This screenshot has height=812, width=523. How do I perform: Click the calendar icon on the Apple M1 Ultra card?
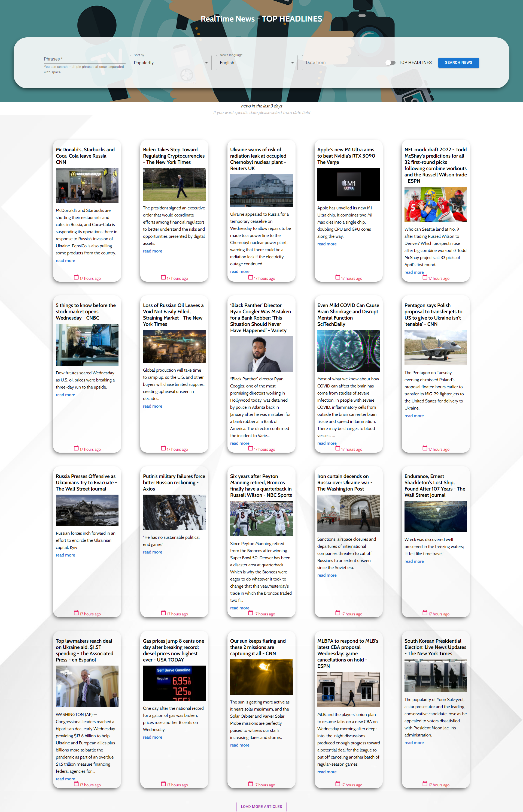[337, 277]
